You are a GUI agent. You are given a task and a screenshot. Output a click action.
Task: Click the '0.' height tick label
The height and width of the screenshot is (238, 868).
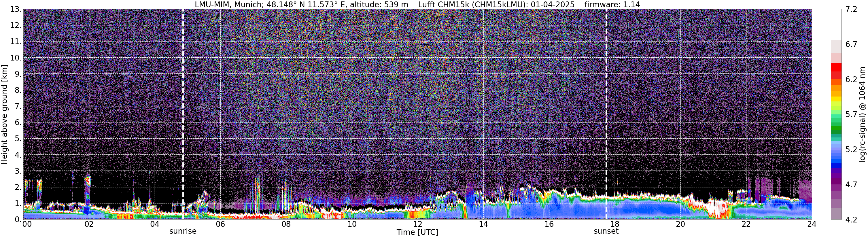(18, 220)
